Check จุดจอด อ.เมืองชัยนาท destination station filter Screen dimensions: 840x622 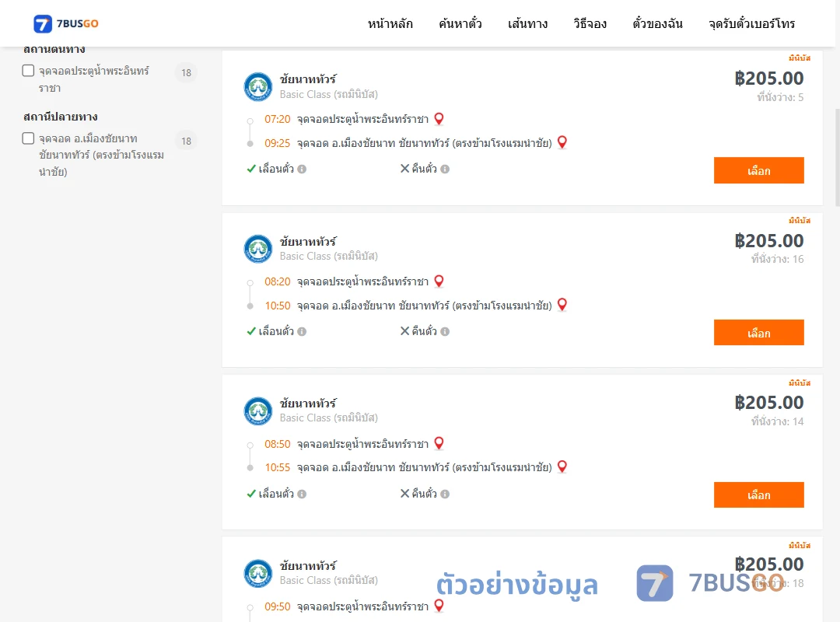pyautogui.click(x=29, y=138)
